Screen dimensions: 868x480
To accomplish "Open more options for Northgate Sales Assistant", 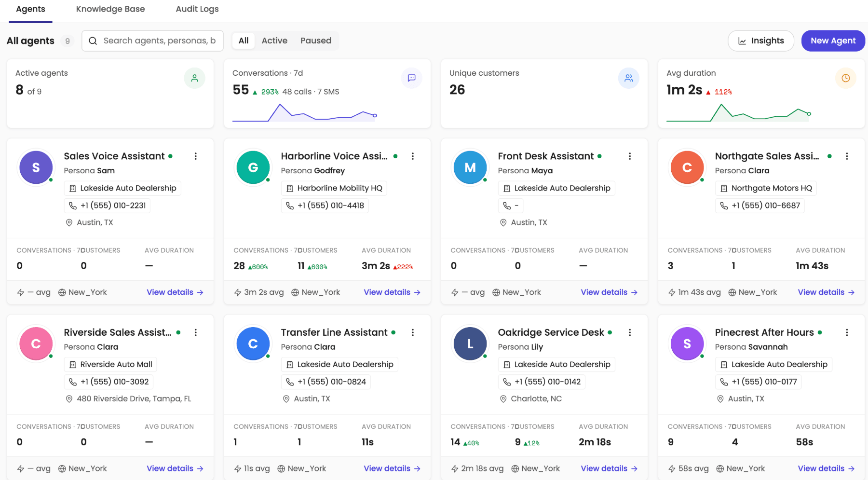I will click(846, 156).
